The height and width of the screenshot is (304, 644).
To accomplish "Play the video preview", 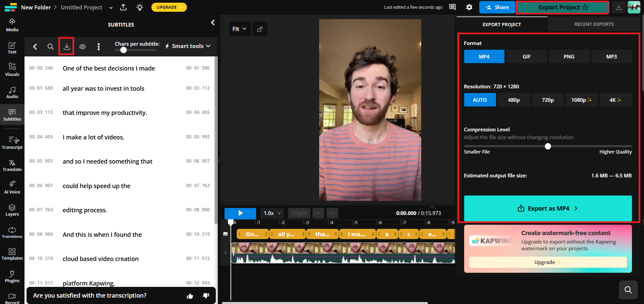I will 240,213.
